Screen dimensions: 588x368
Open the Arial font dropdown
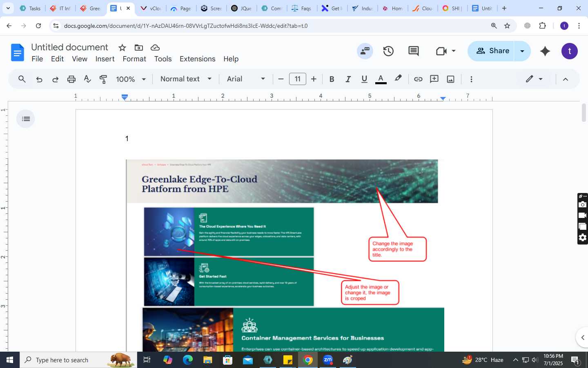point(246,79)
